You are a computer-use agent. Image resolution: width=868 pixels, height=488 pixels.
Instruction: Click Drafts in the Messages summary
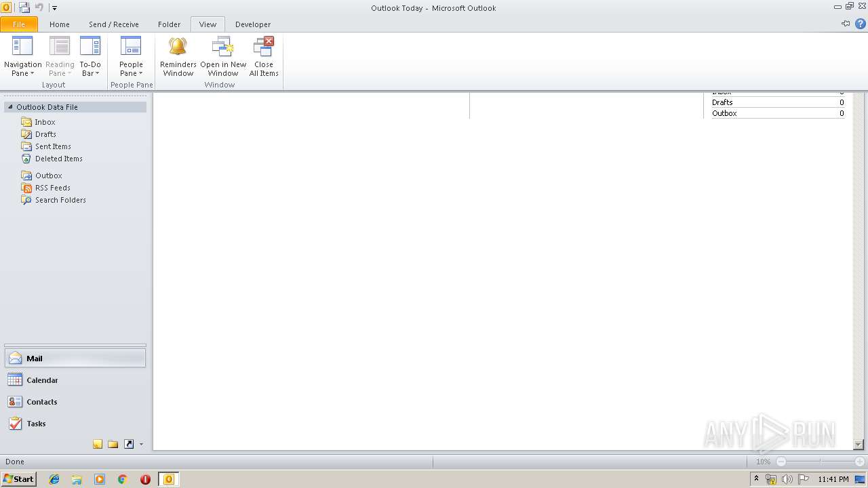722,102
